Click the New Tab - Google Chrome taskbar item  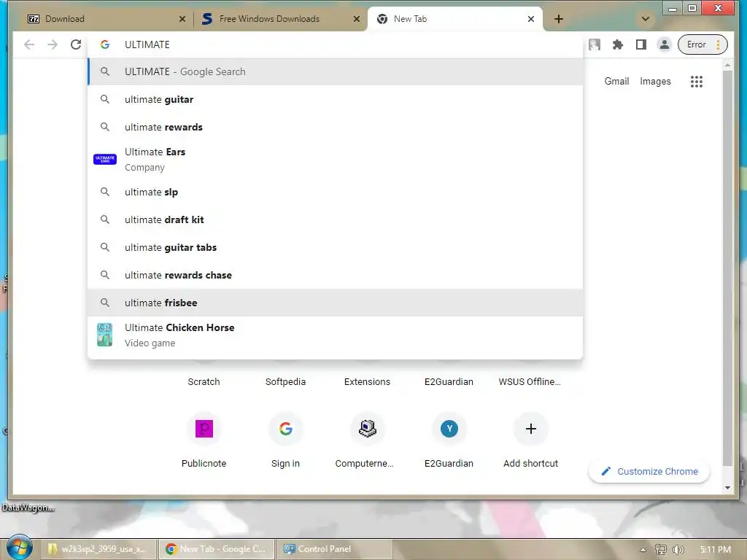point(217,549)
